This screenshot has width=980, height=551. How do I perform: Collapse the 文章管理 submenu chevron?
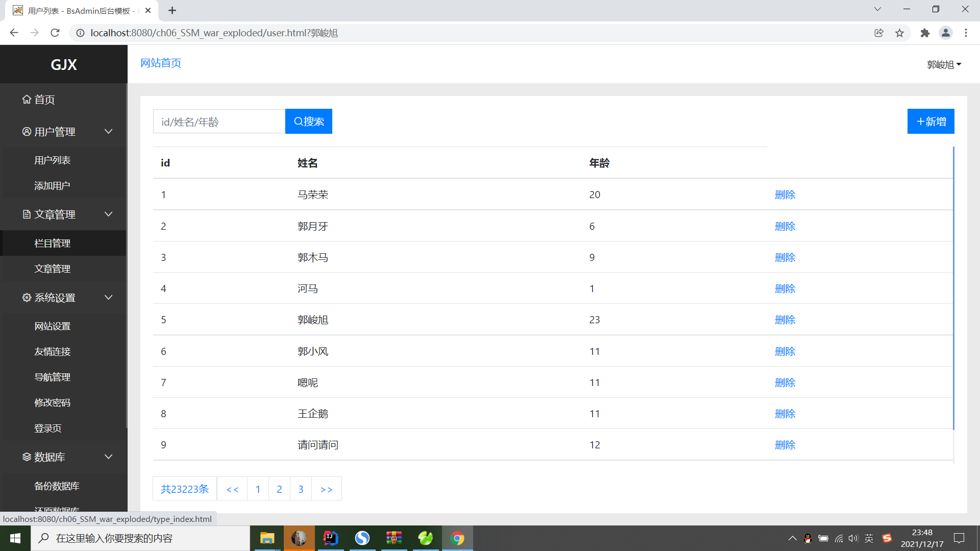(108, 214)
